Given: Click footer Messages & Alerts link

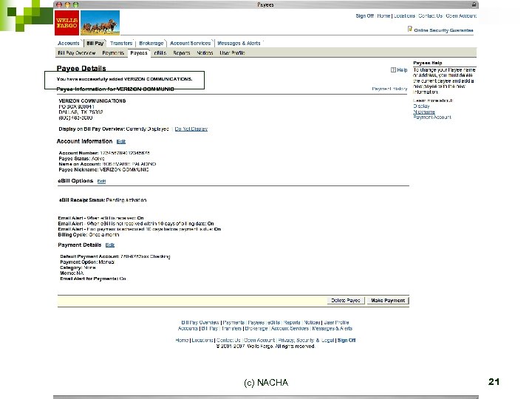Looking at the screenshot, I should (x=332, y=328).
